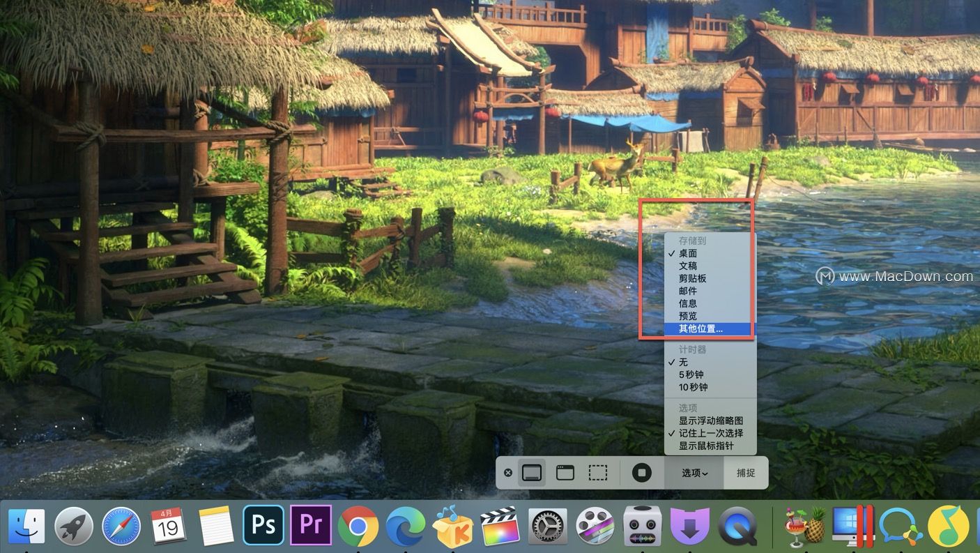The height and width of the screenshot is (553, 980).
Task: Open Microsoft Edge in the Dock
Action: 406,526
